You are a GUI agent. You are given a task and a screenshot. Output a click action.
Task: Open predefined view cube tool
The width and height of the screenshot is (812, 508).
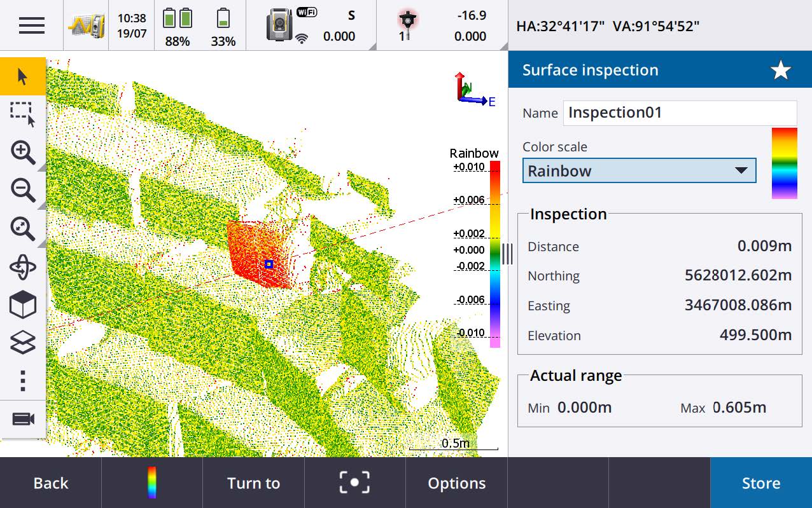pos(23,305)
